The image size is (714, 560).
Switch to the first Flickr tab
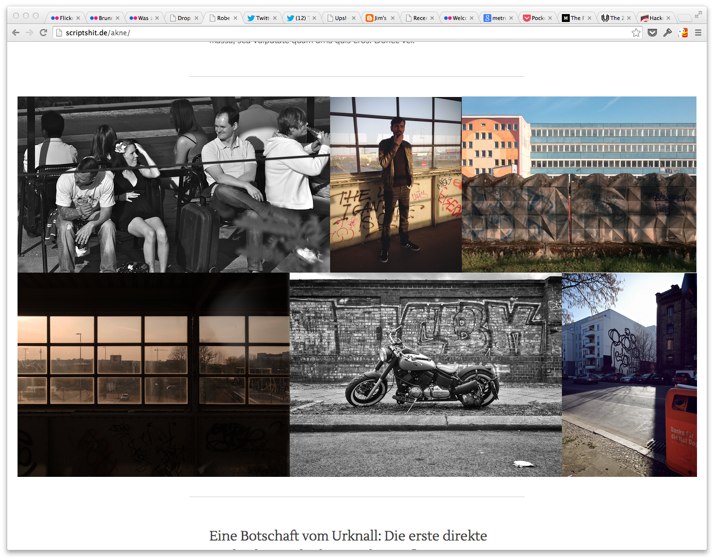click(64, 18)
